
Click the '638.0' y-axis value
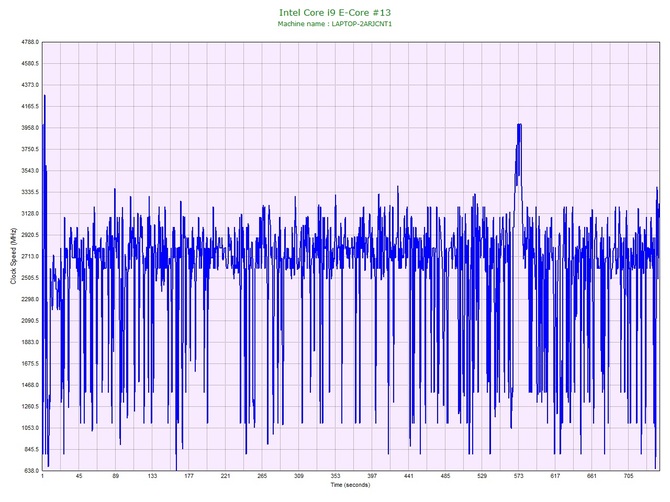(x=31, y=470)
